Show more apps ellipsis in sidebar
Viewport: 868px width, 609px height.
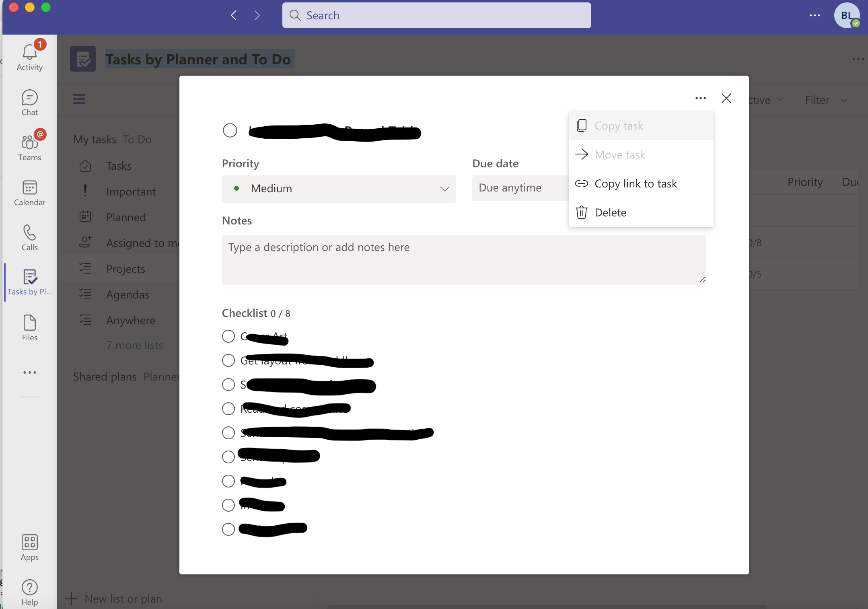click(30, 372)
